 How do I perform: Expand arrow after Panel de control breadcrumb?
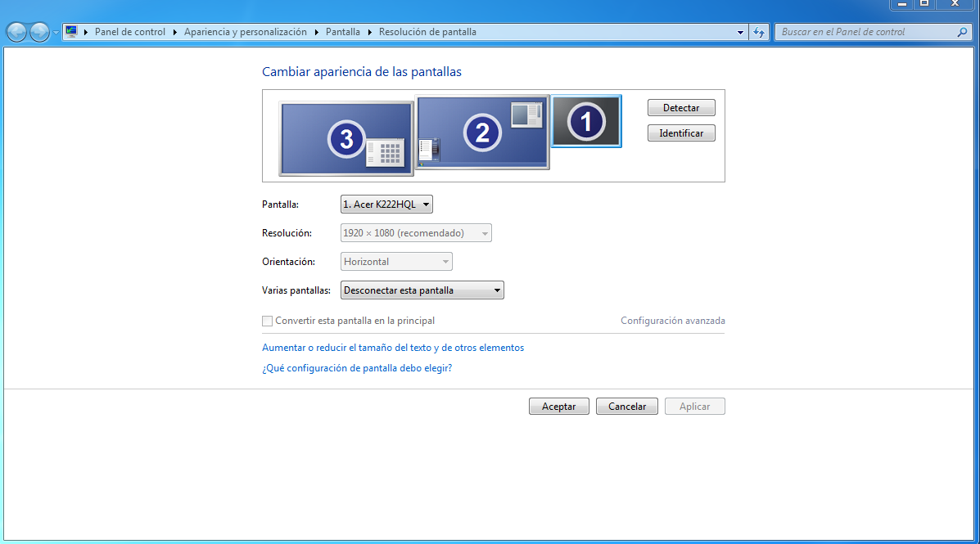pos(175,32)
